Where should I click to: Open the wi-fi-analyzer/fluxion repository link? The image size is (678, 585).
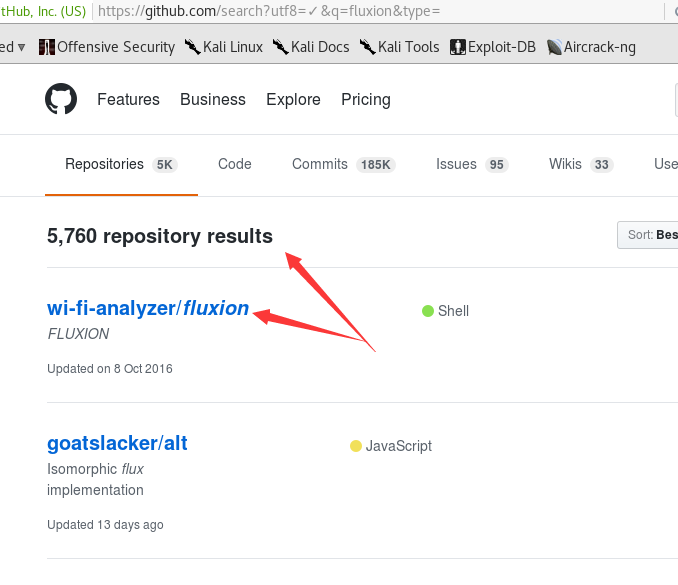pyautogui.click(x=148, y=308)
